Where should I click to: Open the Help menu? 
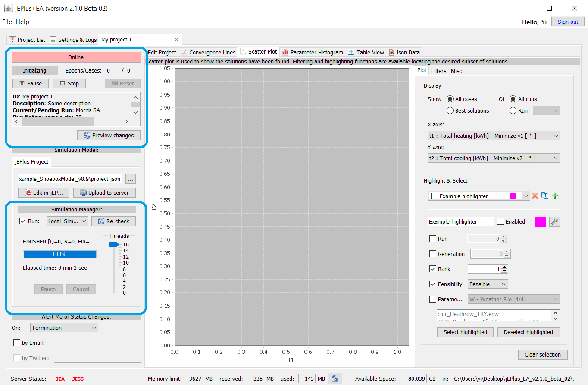22,22
